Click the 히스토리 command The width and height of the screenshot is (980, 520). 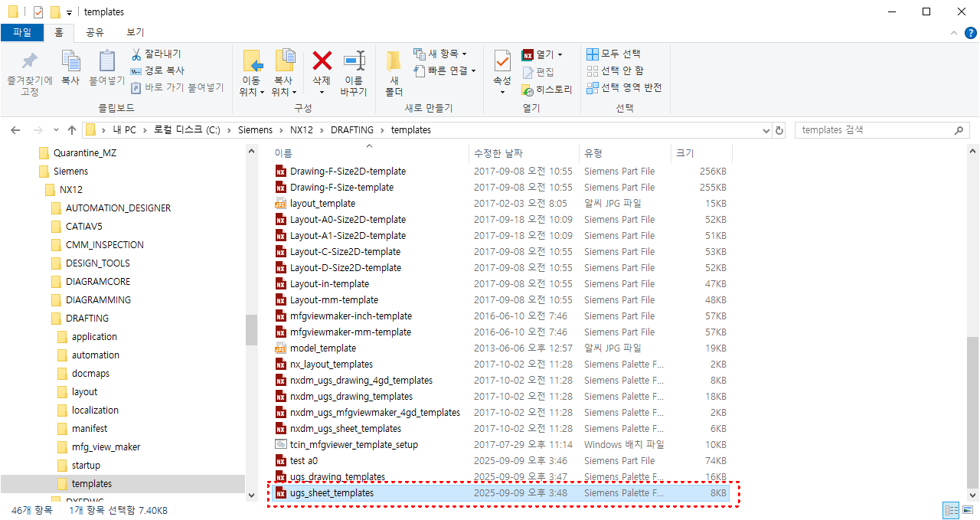point(547,89)
